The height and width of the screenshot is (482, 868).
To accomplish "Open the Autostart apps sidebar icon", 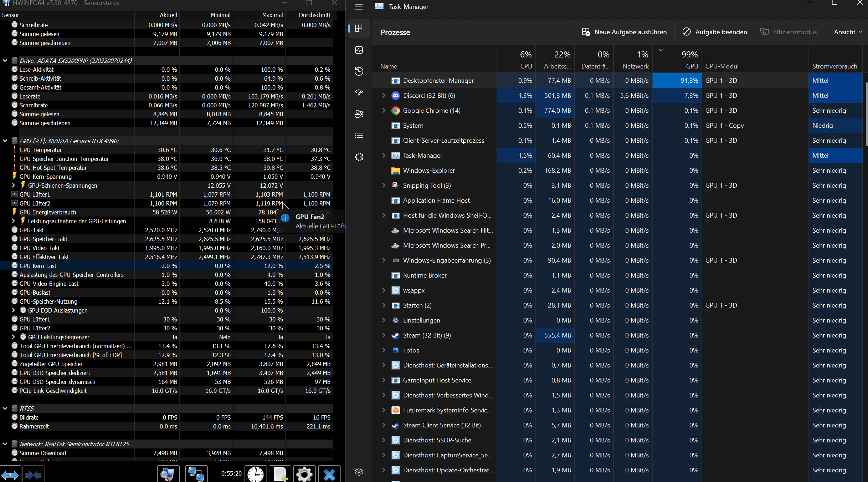I will [x=359, y=93].
